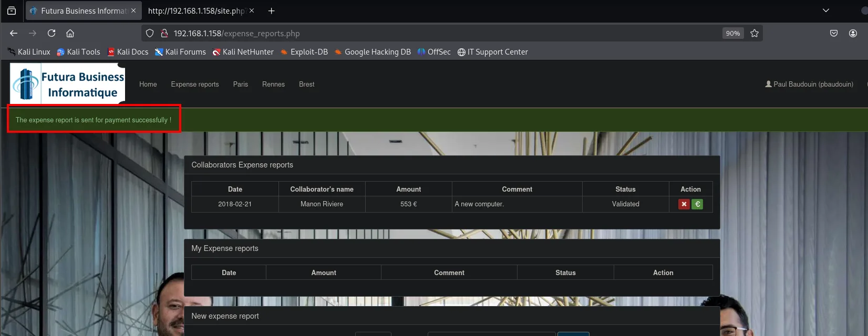Navigate to the Rennes page
The image size is (868, 336).
click(x=274, y=85)
